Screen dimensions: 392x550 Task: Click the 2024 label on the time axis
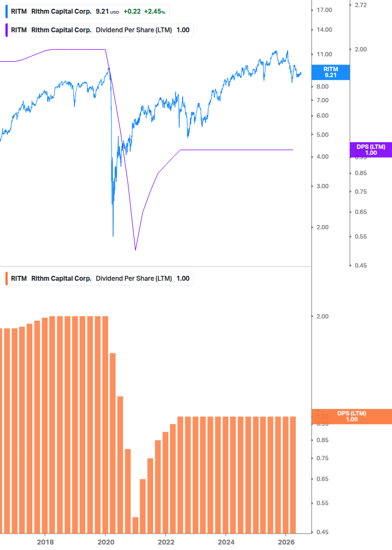click(226, 542)
